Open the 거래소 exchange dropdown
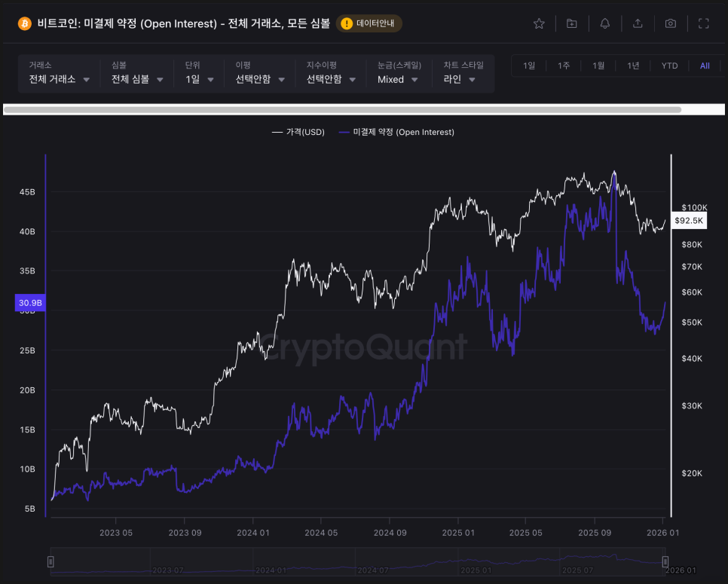The height and width of the screenshot is (584, 728). [x=60, y=79]
